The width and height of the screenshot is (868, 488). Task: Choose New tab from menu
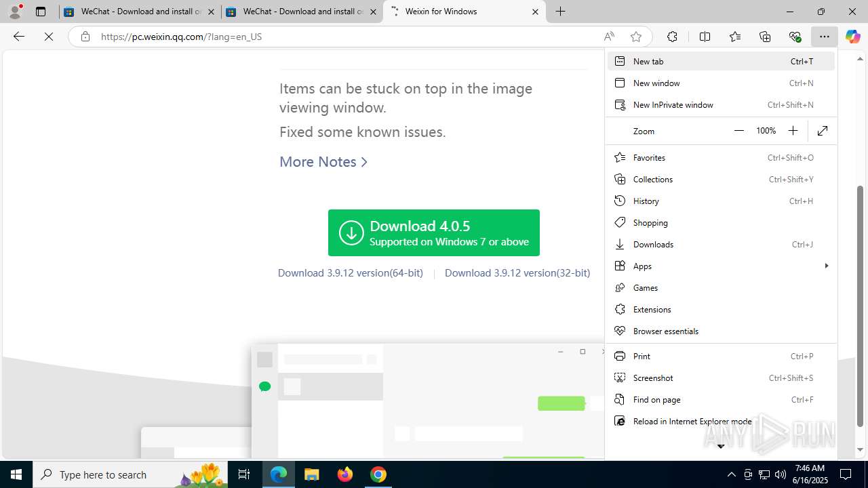(x=721, y=61)
